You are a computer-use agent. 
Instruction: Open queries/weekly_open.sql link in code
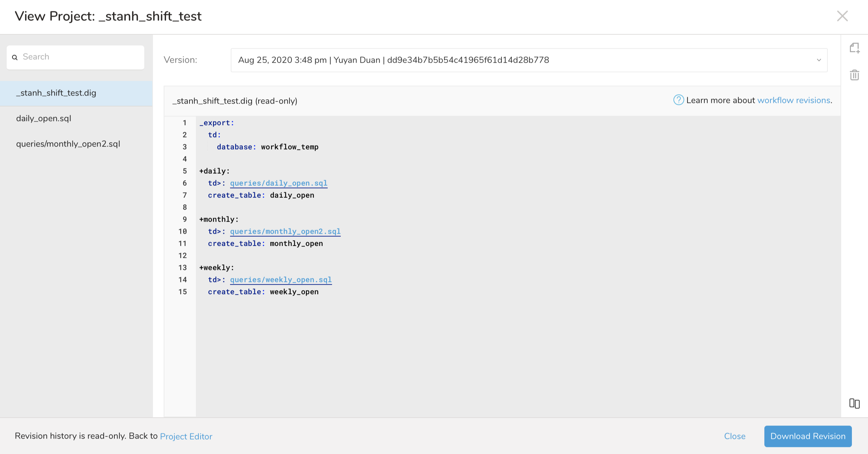[x=281, y=280]
